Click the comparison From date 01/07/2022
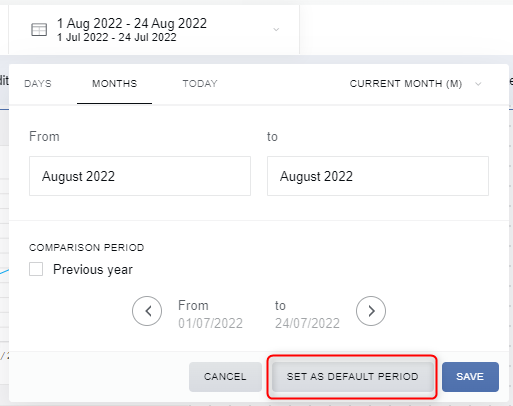This screenshot has height=406, width=513. (210, 323)
